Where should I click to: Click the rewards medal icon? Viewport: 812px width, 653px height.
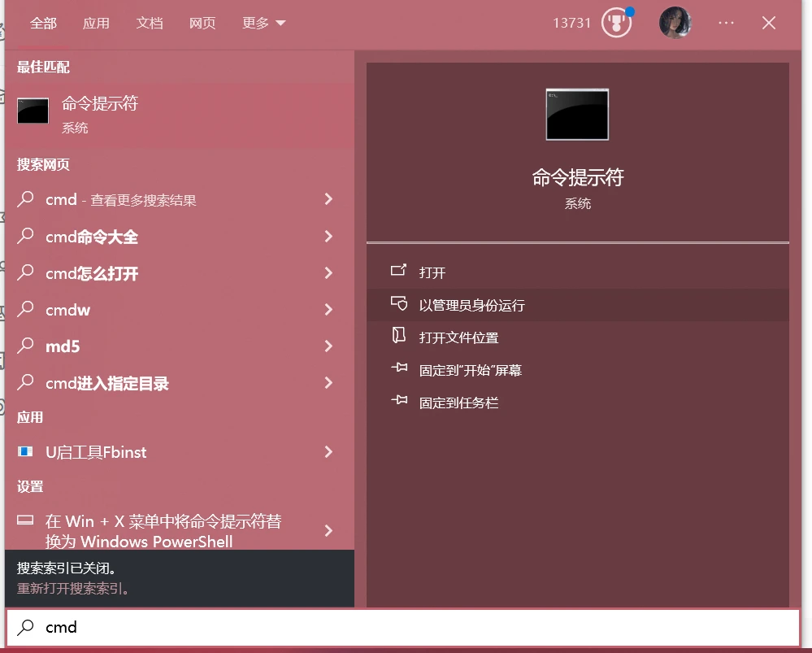[x=616, y=23]
